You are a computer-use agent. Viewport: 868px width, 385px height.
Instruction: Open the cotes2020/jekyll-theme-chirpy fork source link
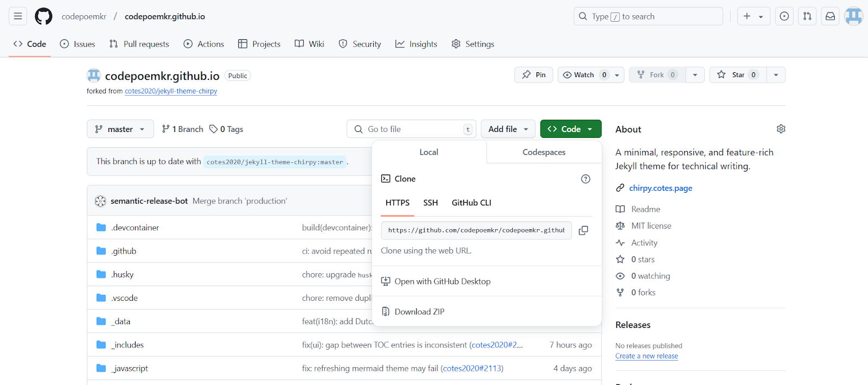[x=171, y=91]
